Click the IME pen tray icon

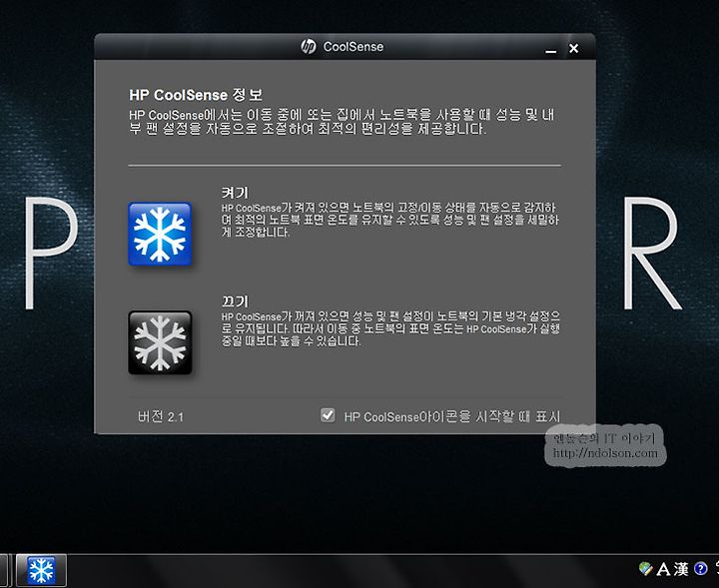click(645, 569)
